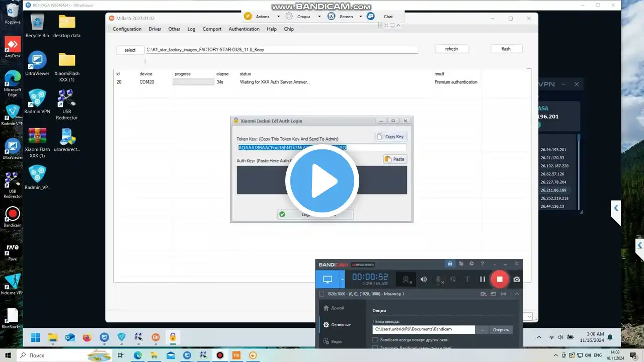Select Bandicam screen recording mode monitor button
The image size is (644, 362).
(x=328, y=279)
